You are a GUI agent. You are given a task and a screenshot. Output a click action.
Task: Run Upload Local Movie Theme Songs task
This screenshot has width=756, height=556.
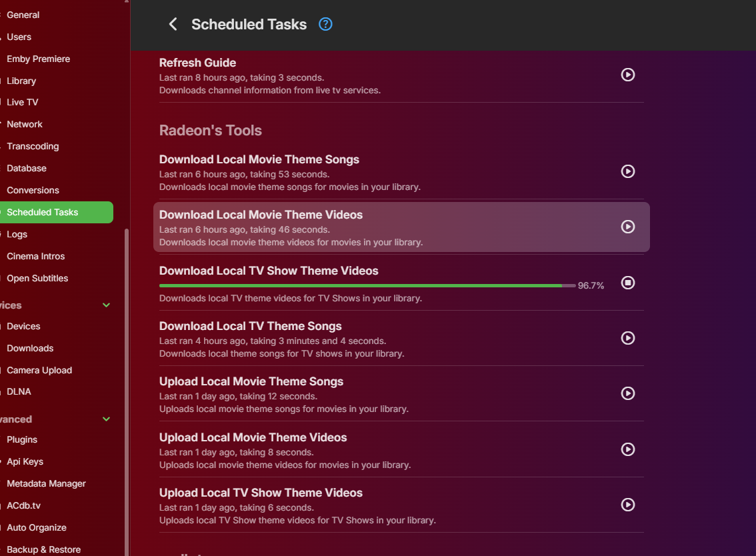coord(627,393)
